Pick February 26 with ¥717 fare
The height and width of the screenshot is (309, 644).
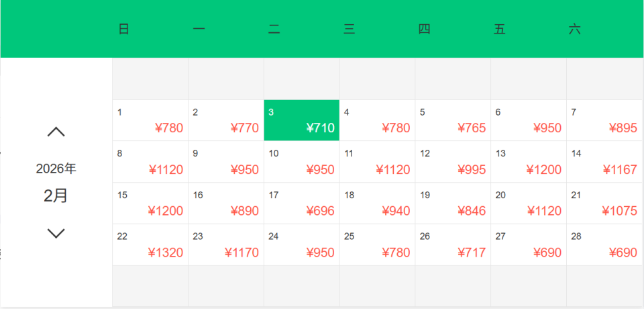[x=453, y=245]
